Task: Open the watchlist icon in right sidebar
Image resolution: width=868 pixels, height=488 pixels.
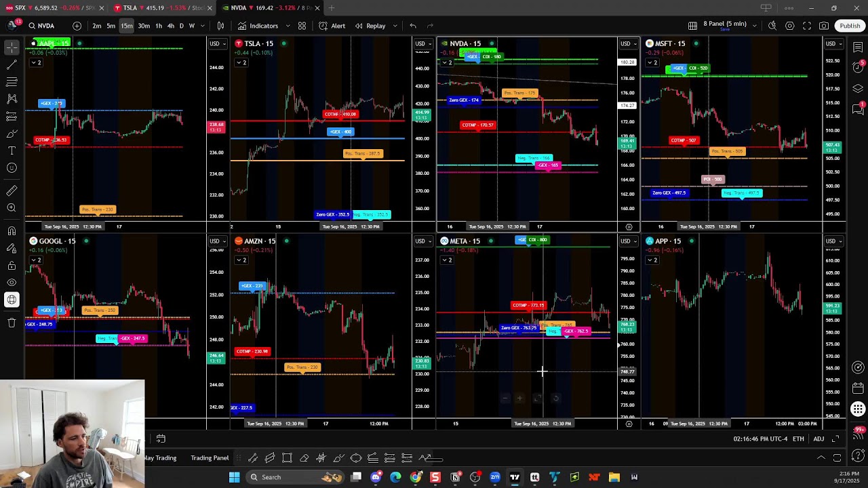Action: point(858,47)
